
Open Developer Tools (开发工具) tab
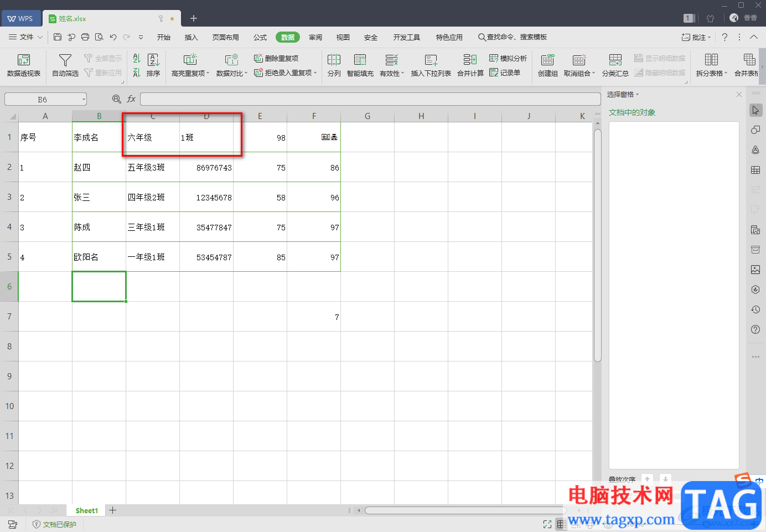[407, 37]
